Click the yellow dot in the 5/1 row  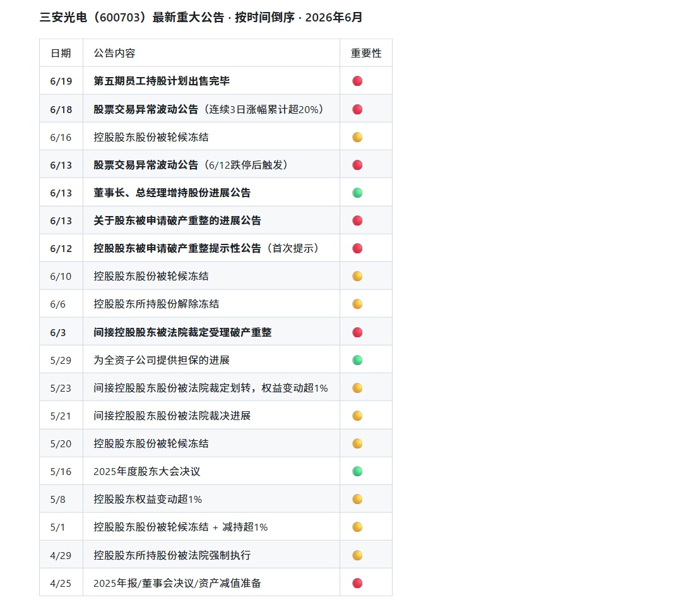357,527
